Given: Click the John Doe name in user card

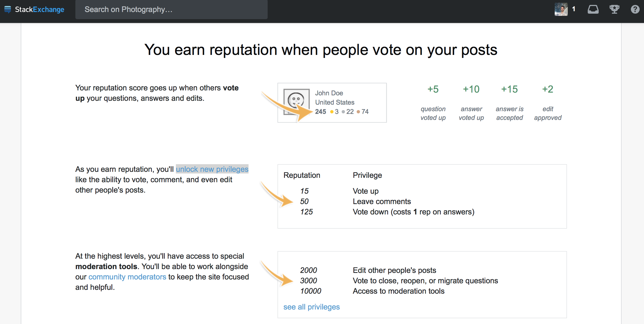Looking at the screenshot, I should (329, 93).
